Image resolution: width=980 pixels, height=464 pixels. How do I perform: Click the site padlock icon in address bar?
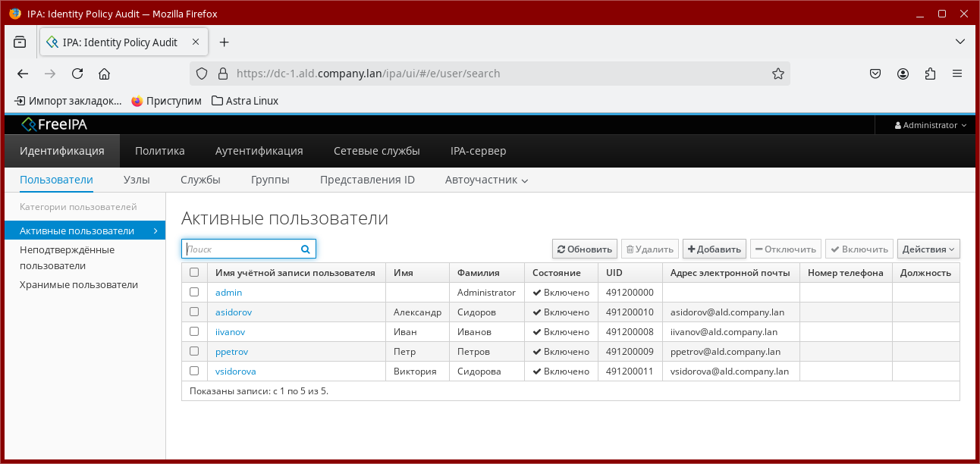coord(222,74)
